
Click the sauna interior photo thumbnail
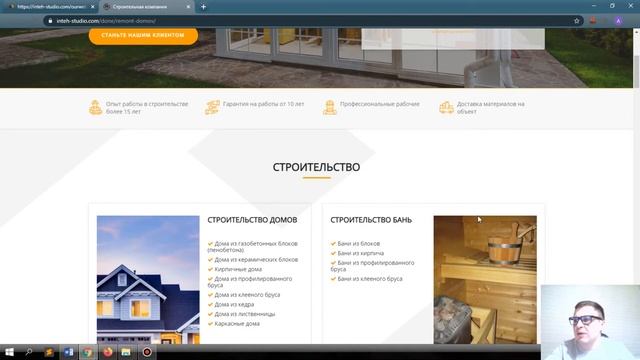tap(485, 280)
